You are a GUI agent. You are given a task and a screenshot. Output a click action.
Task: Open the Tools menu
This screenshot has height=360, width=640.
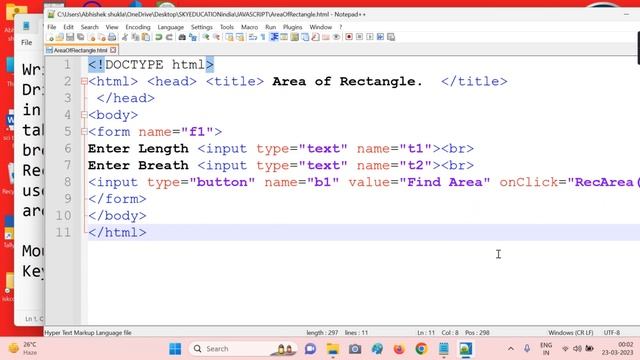tap(227, 27)
